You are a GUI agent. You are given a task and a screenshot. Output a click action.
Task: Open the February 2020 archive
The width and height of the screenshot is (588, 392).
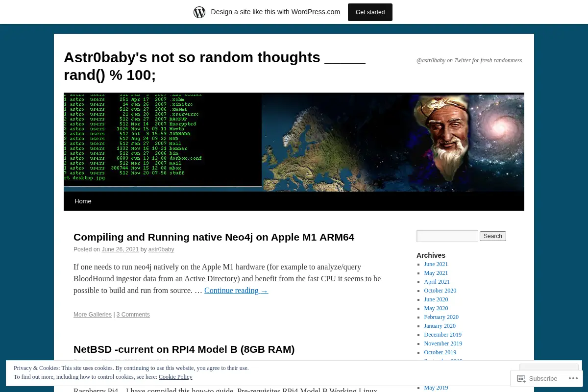click(x=441, y=317)
